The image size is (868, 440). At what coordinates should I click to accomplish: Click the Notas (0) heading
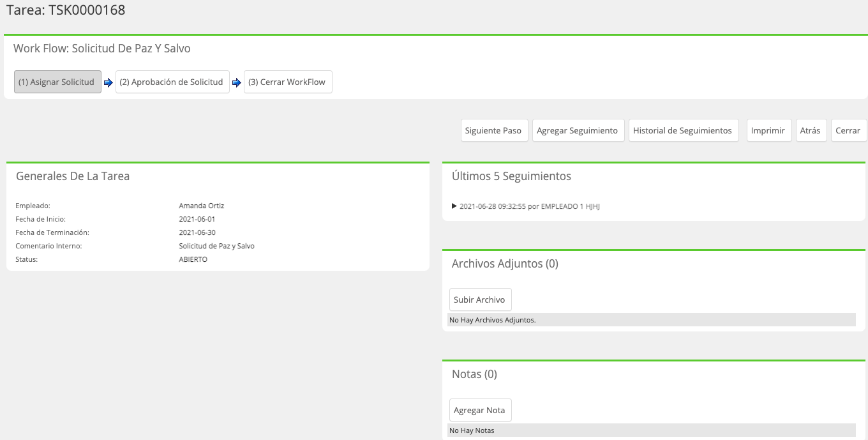tap(474, 374)
